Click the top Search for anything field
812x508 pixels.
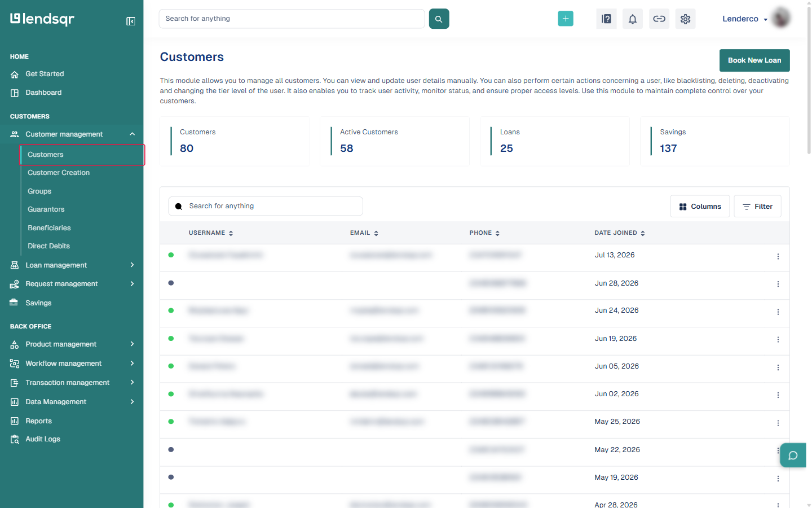292,19
